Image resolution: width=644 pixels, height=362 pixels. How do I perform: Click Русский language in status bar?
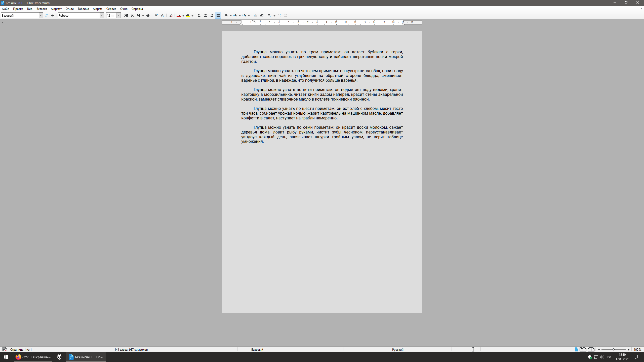(397, 349)
